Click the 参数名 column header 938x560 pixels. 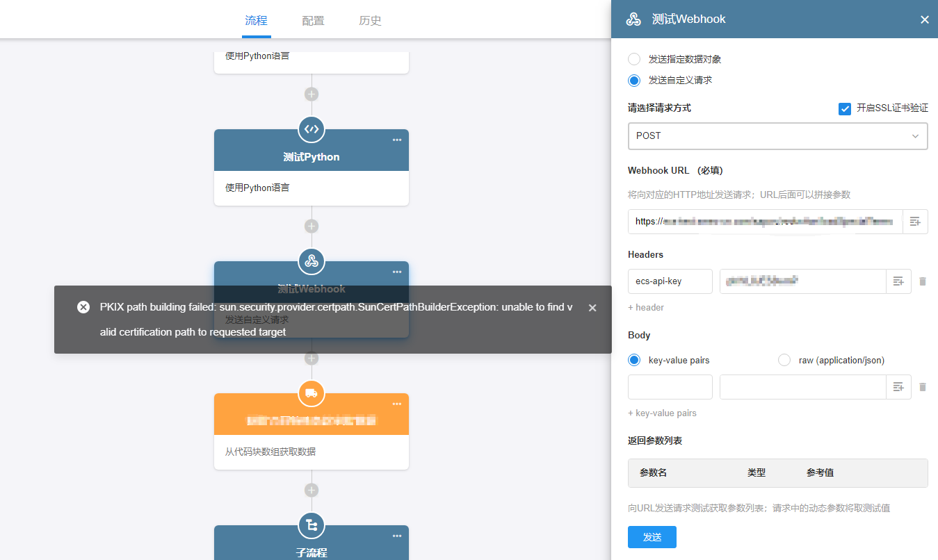(654, 472)
